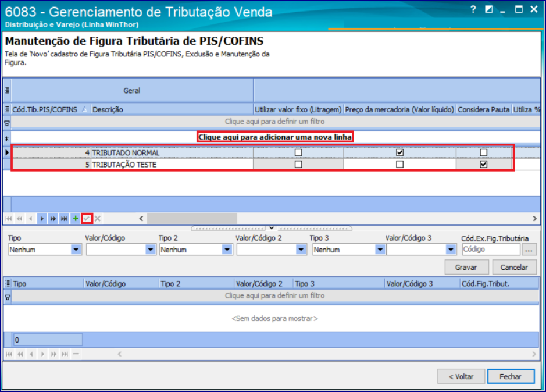This screenshot has width=546, height=392.
Task: Click the Cancelar button
Action: tap(514, 268)
